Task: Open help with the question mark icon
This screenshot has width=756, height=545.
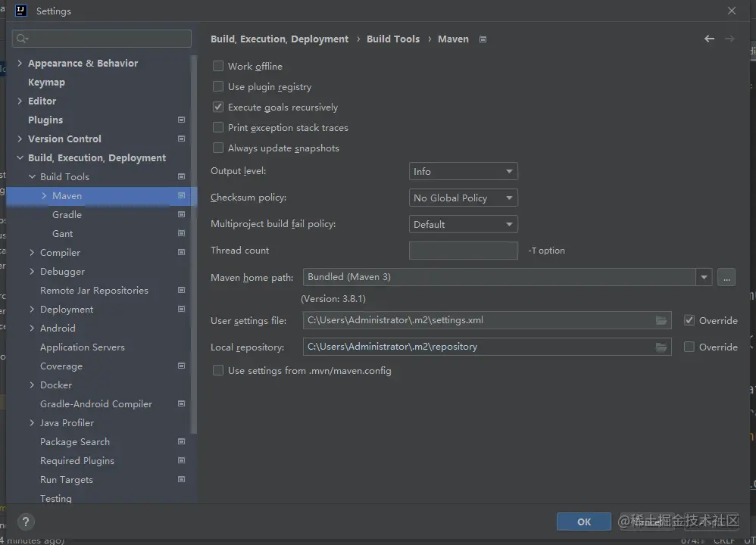Action: [x=26, y=522]
